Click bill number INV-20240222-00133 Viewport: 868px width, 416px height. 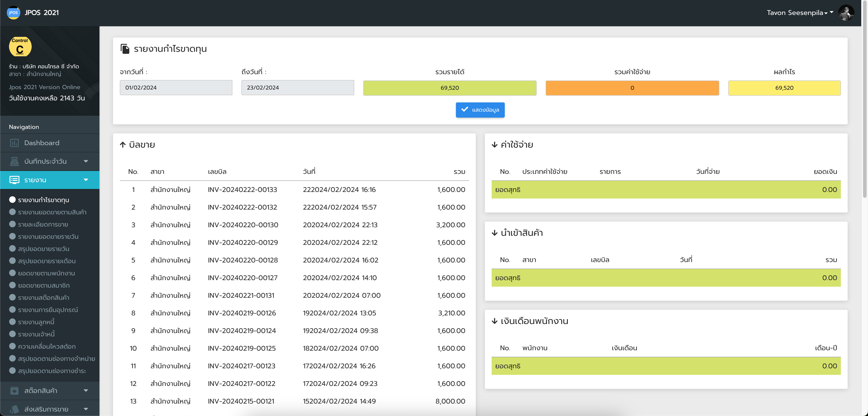coord(242,189)
